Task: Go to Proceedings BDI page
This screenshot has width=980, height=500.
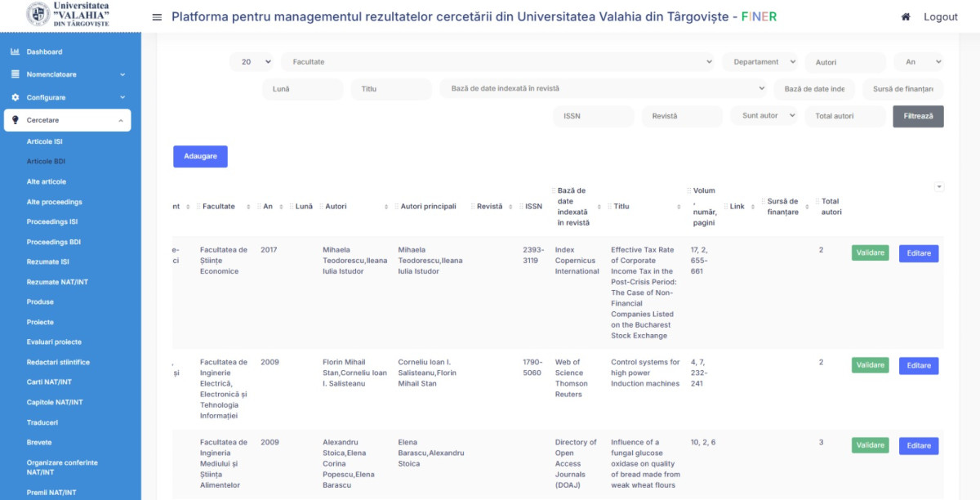Action: pyautogui.click(x=53, y=242)
